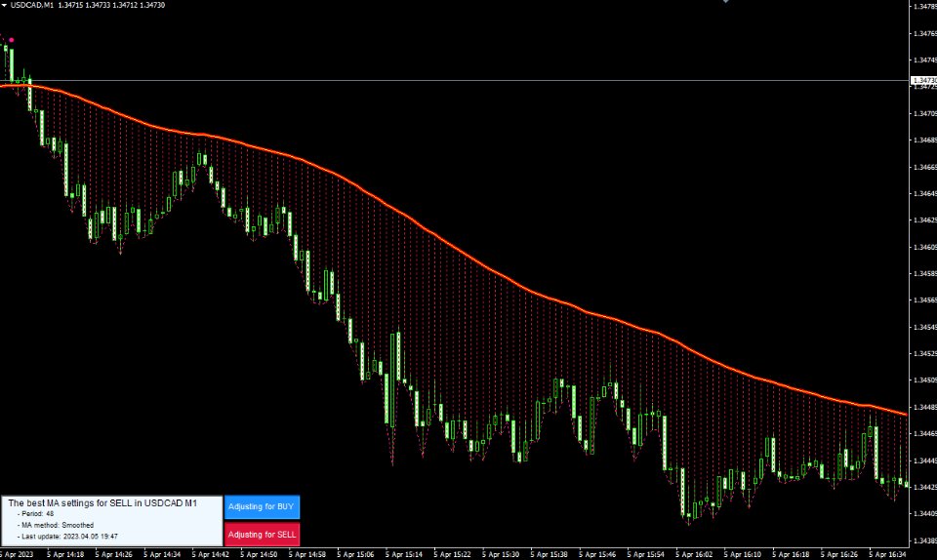
Task: Click the 5 Apr 15:06 time label
Action: [x=356, y=554]
